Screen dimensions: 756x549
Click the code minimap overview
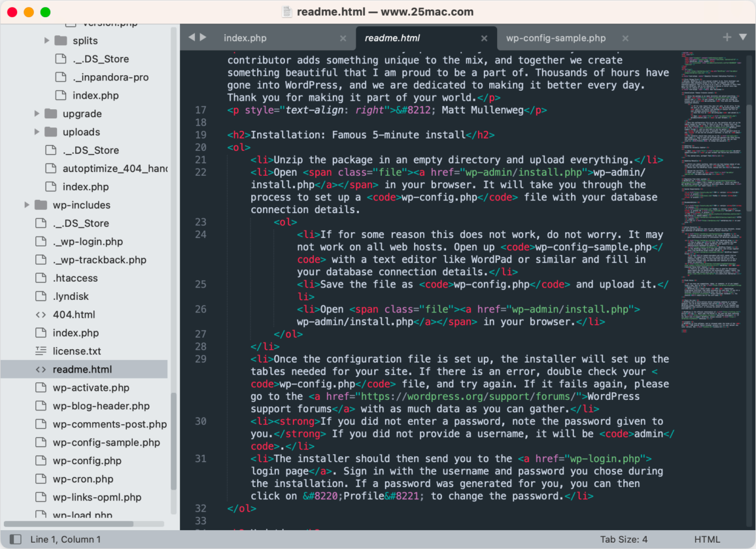tap(710, 191)
